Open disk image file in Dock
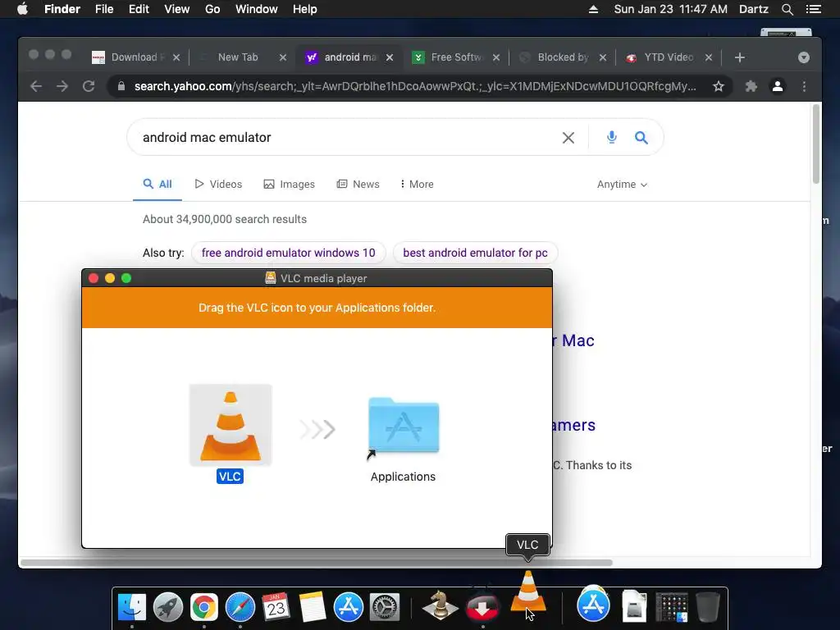The width and height of the screenshot is (840, 630). tap(634, 606)
